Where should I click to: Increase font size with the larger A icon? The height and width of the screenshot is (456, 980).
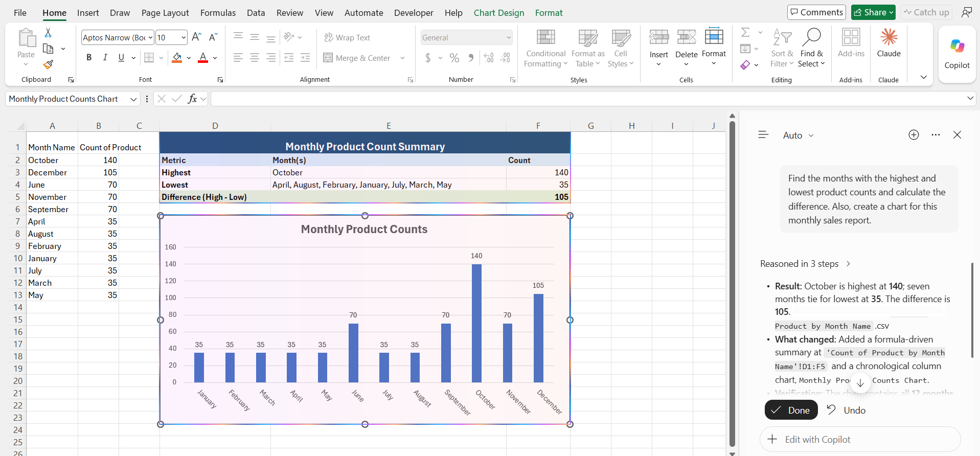pos(196,37)
